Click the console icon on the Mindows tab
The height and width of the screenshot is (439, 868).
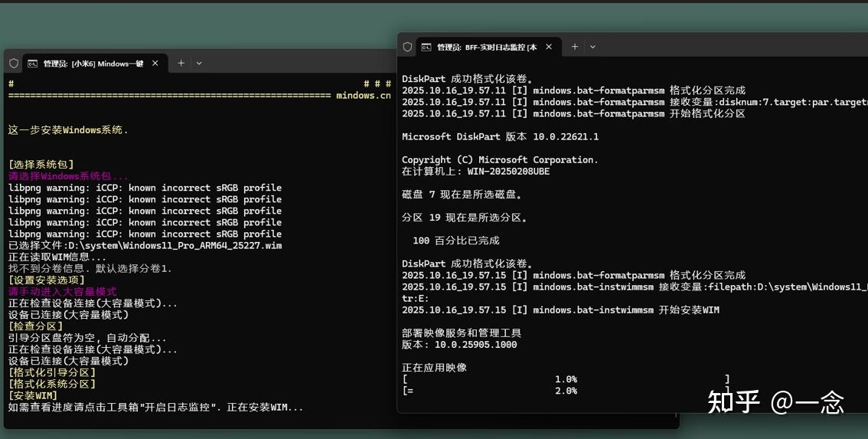coord(33,64)
